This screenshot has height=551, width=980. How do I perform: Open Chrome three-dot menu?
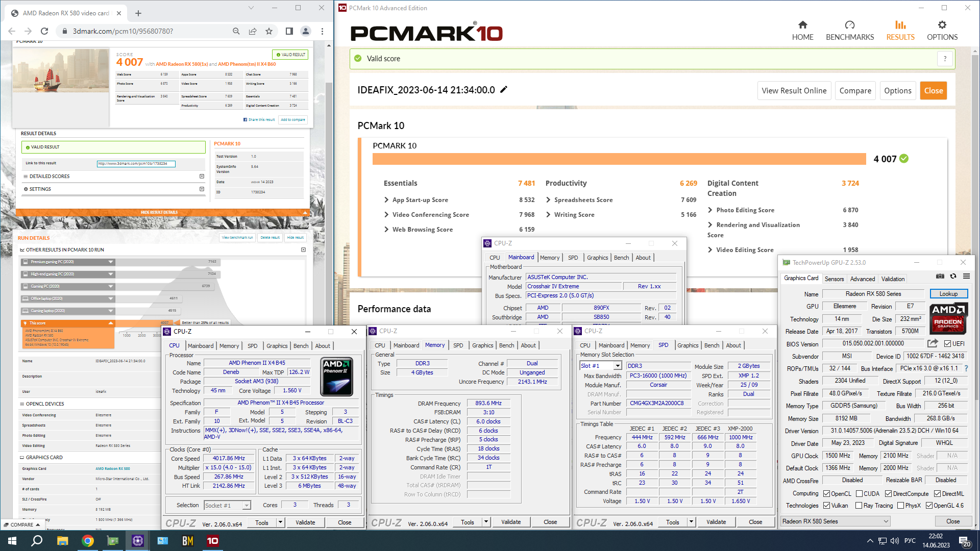click(322, 31)
